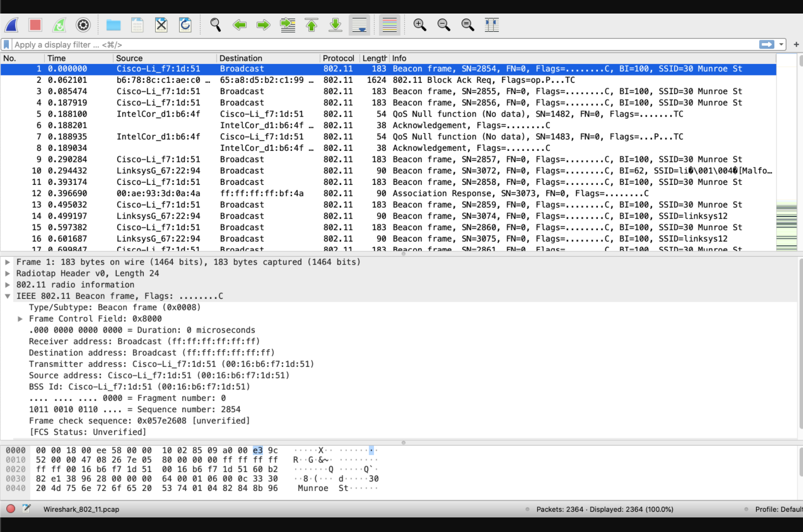Start capturing packets with shark fin icon
Screen dimensions: 803x532
(11, 25)
